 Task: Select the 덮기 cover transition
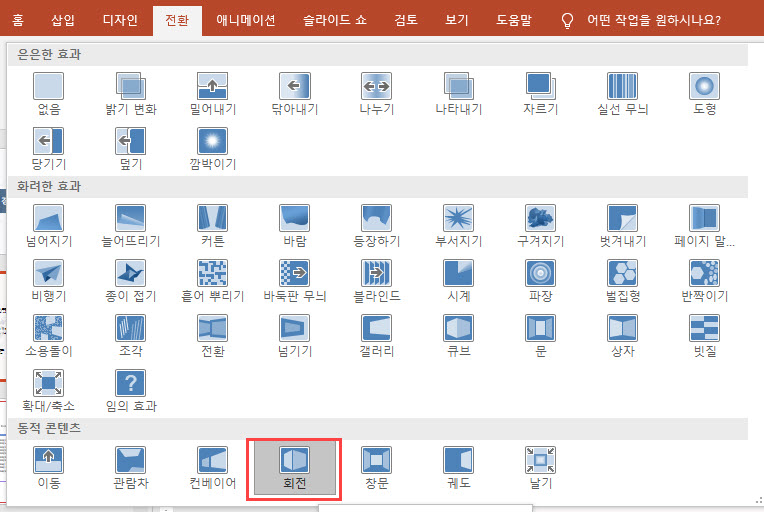[131, 149]
